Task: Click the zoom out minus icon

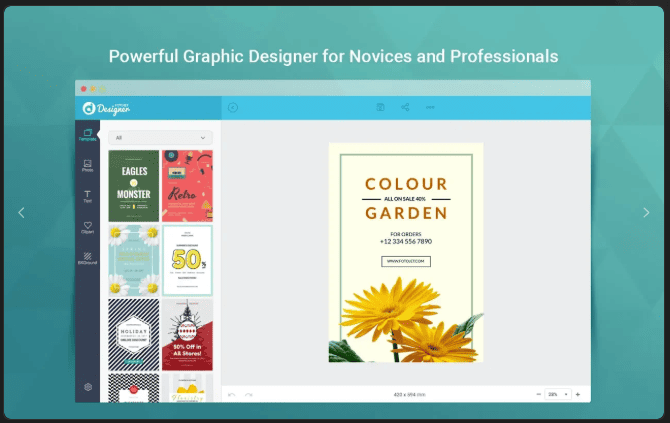Action: [538, 394]
